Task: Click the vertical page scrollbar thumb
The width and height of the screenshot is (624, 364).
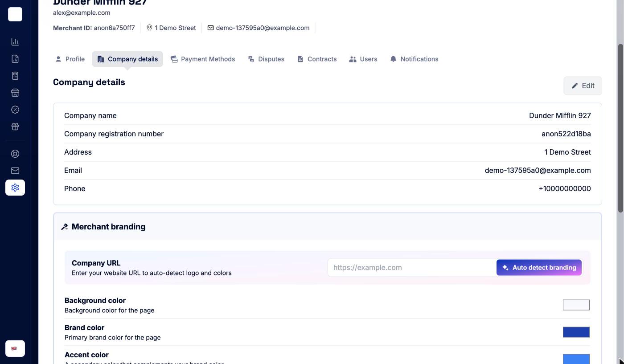Action: [620, 128]
